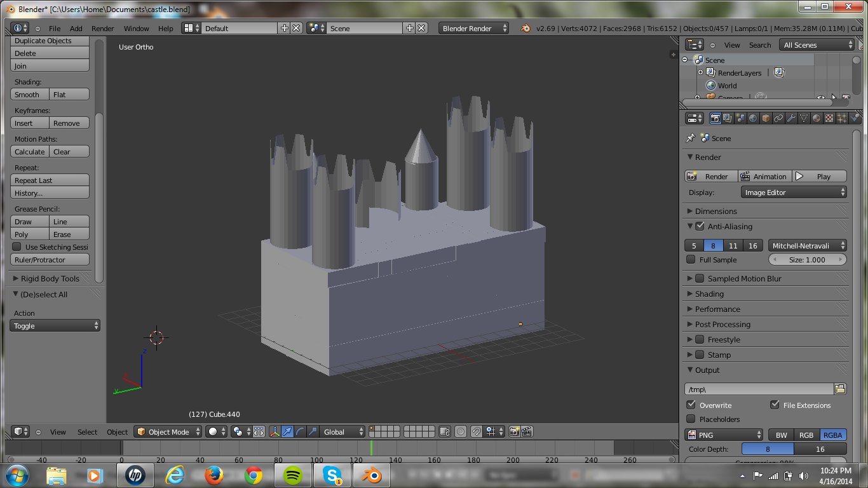Viewport: 868px width, 488px height.
Task: Adjust the anti-aliasing Size slider
Action: (x=808, y=259)
